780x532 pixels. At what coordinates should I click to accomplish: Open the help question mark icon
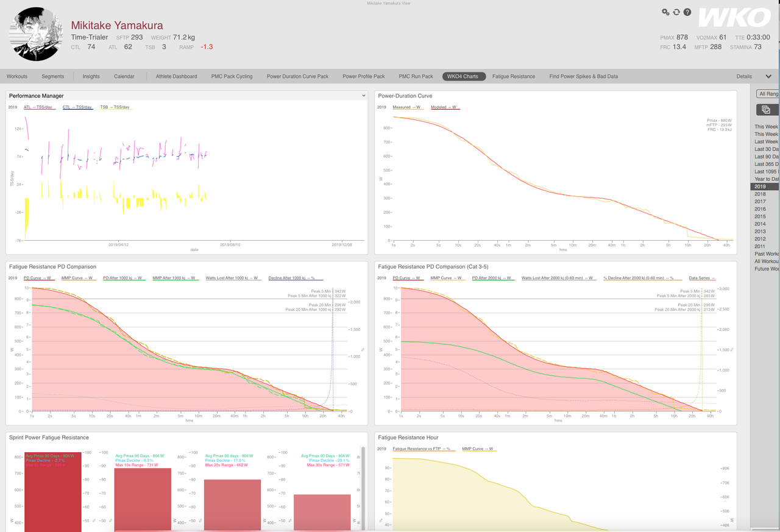point(687,12)
